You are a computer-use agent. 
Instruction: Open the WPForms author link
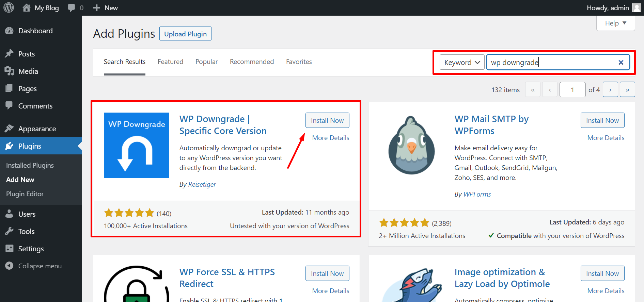[x=477, y=194]
